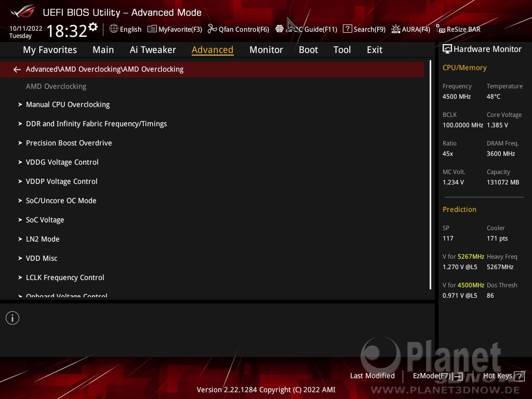Click the Capacity value 131072 MB

tap(503, 182)
